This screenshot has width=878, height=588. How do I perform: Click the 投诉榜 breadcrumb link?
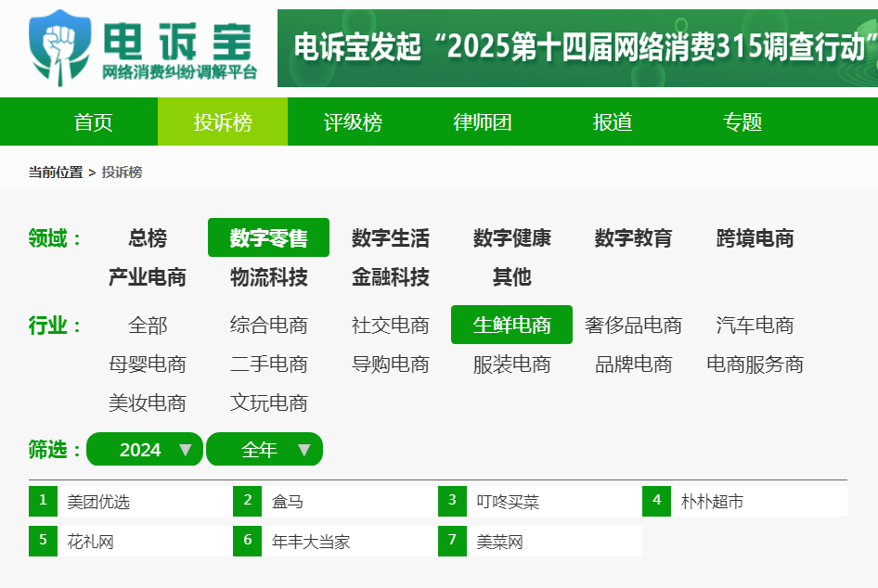122,173
